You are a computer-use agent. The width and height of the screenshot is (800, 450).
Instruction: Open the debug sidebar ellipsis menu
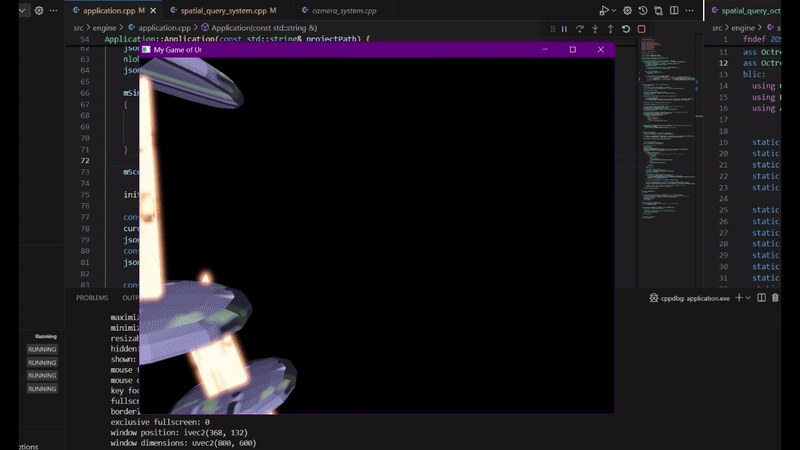(x=54, y=10)
